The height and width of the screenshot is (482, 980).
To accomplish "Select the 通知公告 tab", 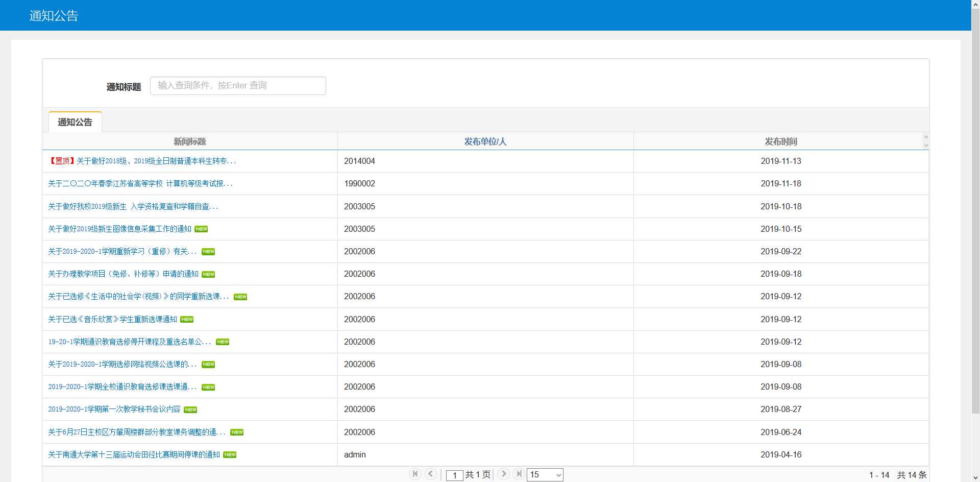I will [75, 122].
